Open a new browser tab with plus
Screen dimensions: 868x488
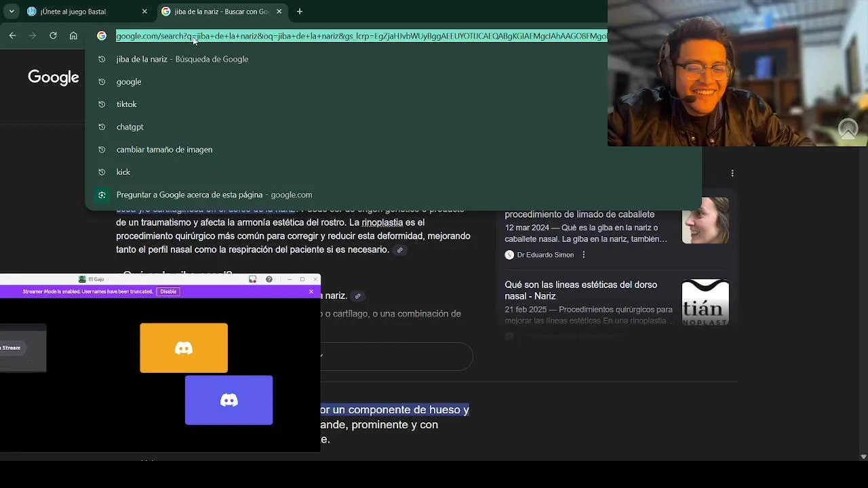(x=300, y=12)
